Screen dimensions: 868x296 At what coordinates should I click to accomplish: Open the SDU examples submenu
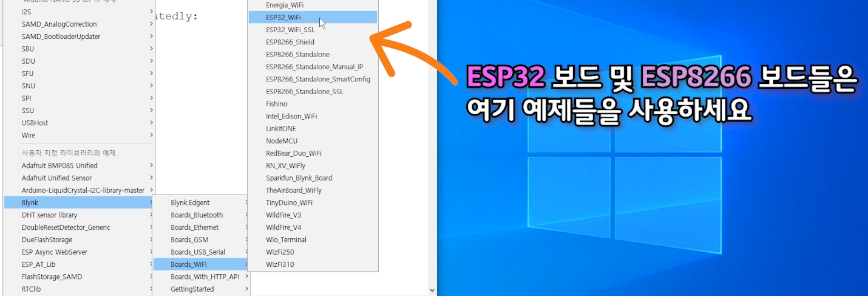click(x=80, y=61)
